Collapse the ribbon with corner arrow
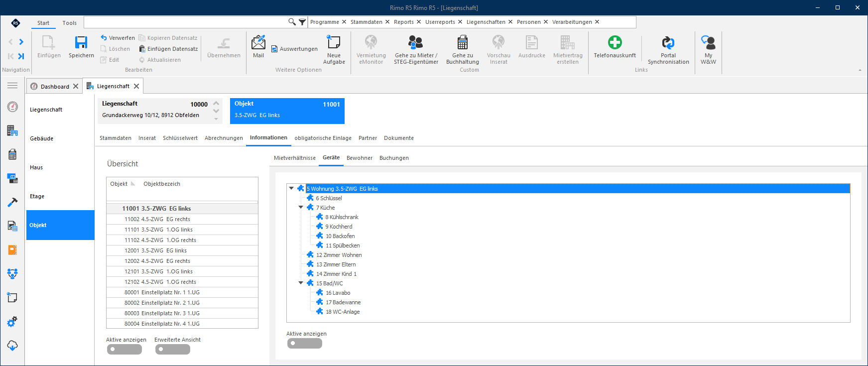 click(860, 70)
